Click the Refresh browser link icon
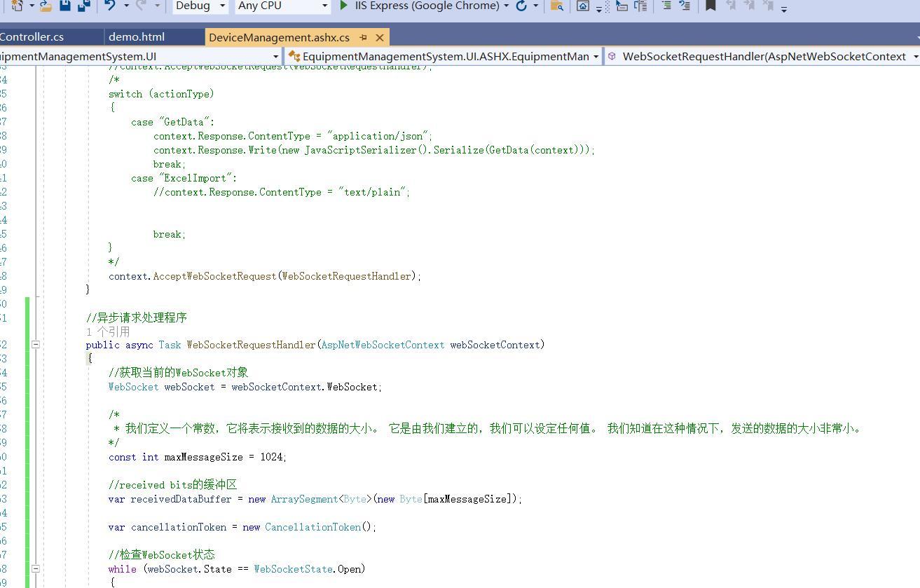 [521, 6]
